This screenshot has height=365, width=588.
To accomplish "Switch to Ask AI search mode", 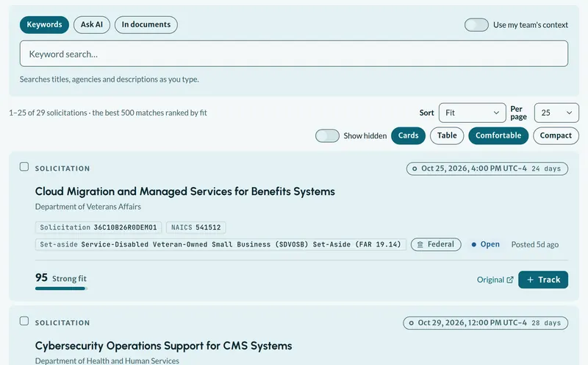I will 92,25.
